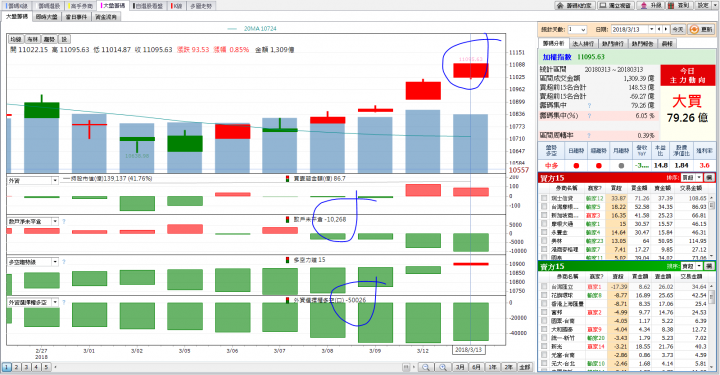This screenshot has width=720, height=375.
Task: Select the 高手券商 top tab
Action: tap(81, 6)
